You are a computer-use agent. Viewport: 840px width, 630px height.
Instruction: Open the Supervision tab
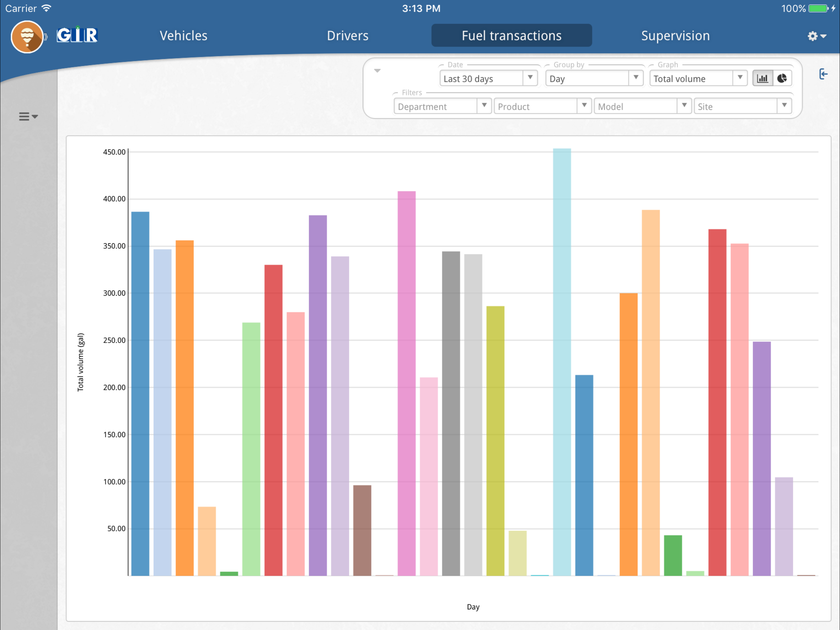[675, 35]
